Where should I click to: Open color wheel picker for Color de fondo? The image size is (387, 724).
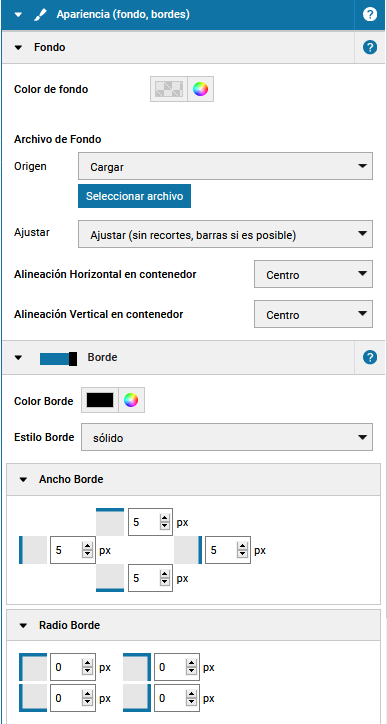200,89
